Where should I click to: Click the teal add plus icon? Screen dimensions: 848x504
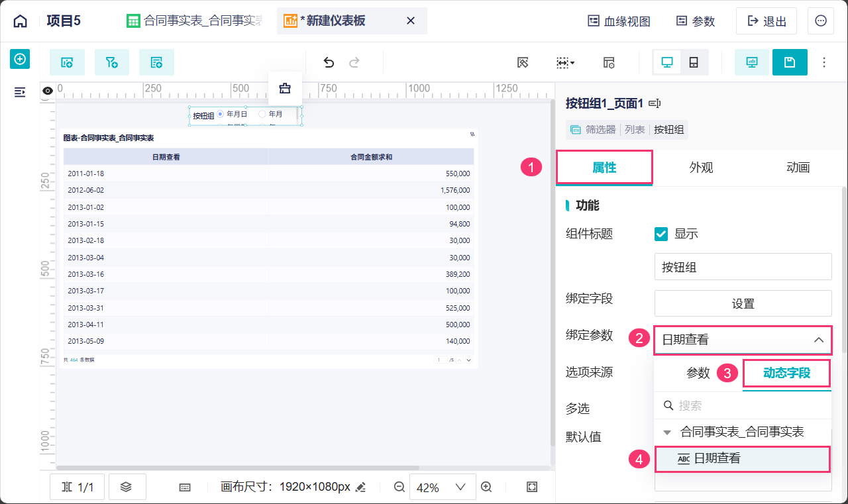pyautogui.click(x=20, y=59)
